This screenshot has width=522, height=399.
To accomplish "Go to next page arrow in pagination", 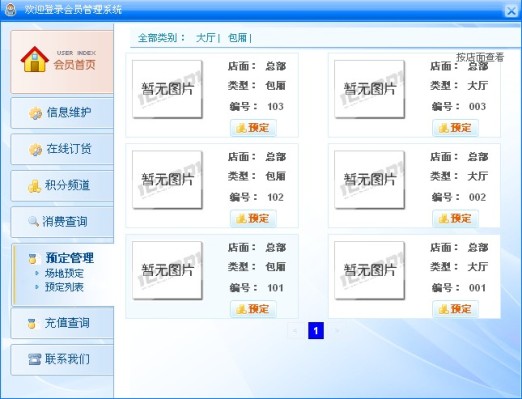I will click(337, 331).
